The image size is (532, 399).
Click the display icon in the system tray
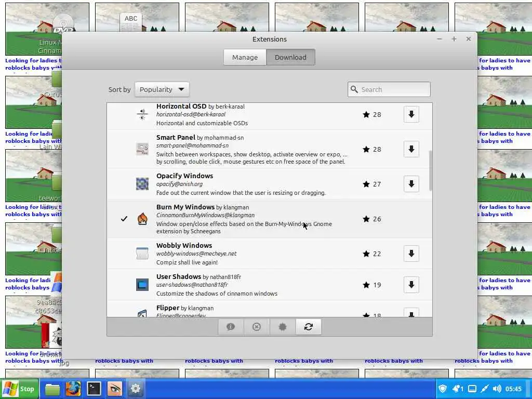click(x=472, y=389)
